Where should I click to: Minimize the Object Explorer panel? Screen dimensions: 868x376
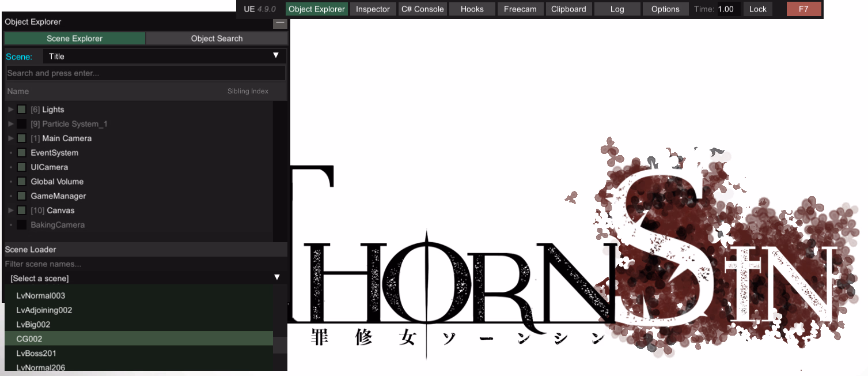[x=280, y=23]
